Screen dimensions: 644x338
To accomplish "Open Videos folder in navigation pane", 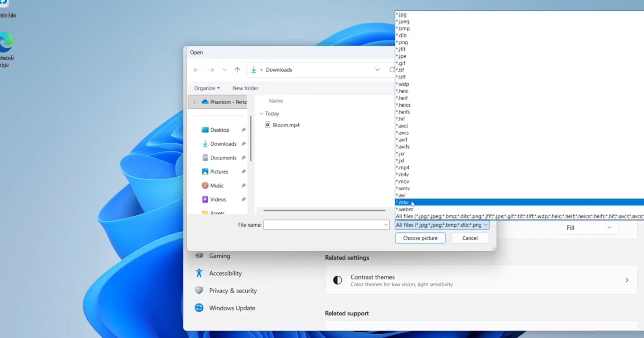I will 218,199.
